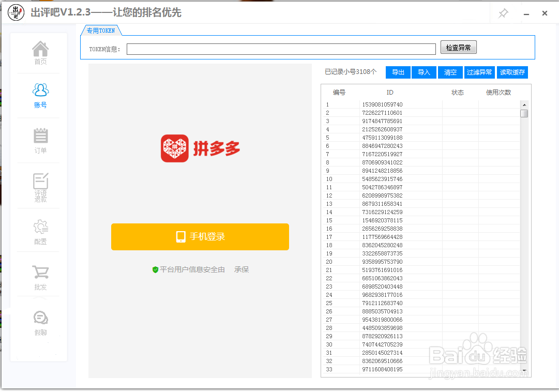Click the account list scrollbar thumb
This screenshot has height=392, width=559.
pyautogui.click(x=524, y=113)
